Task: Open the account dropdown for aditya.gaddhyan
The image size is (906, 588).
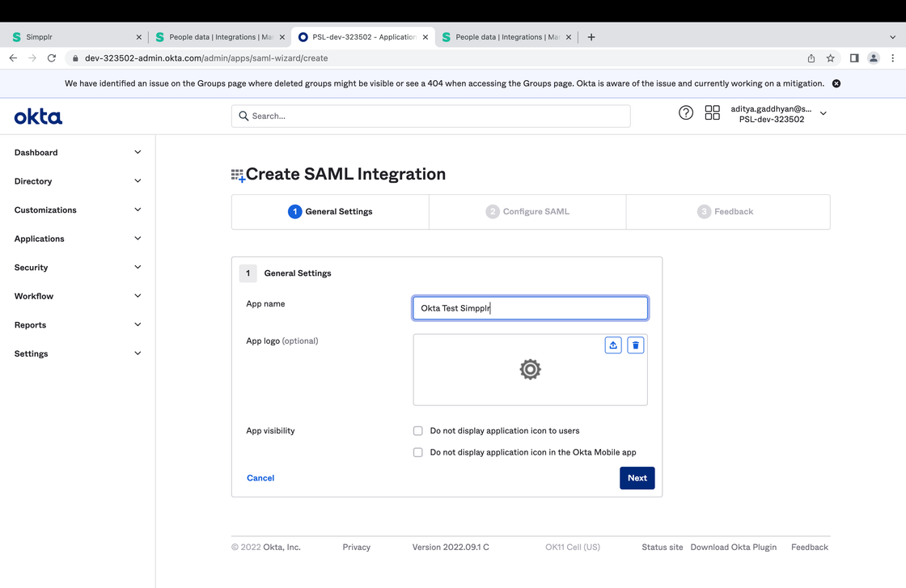Action: coord(823,112)
